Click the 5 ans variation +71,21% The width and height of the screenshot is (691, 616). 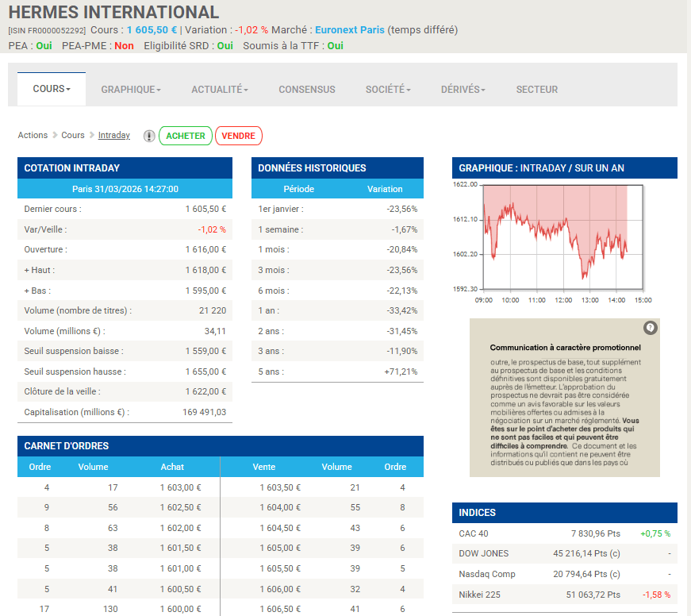[401, 372]
